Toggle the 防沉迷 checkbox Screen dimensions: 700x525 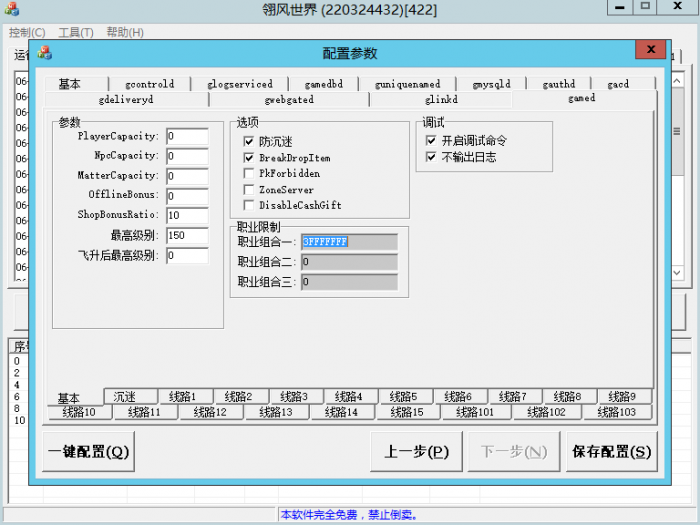249,142
